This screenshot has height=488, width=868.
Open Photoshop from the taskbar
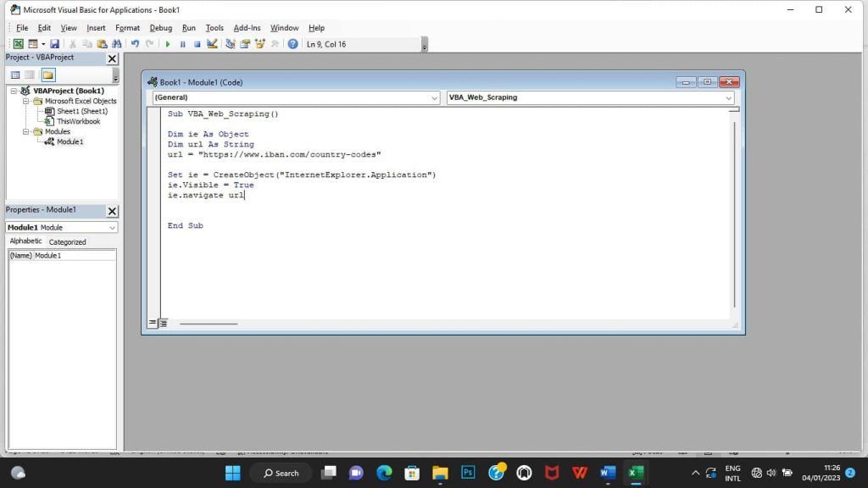click(x=468, y=473)
